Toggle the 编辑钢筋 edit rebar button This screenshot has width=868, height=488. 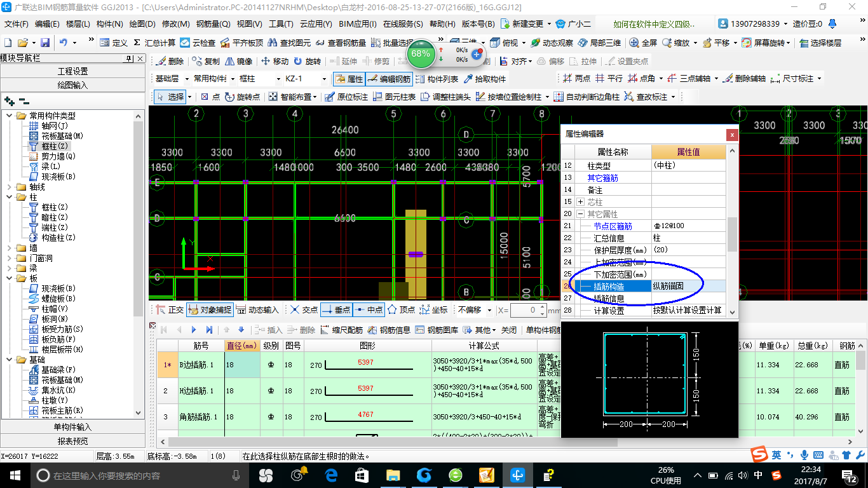389,79
